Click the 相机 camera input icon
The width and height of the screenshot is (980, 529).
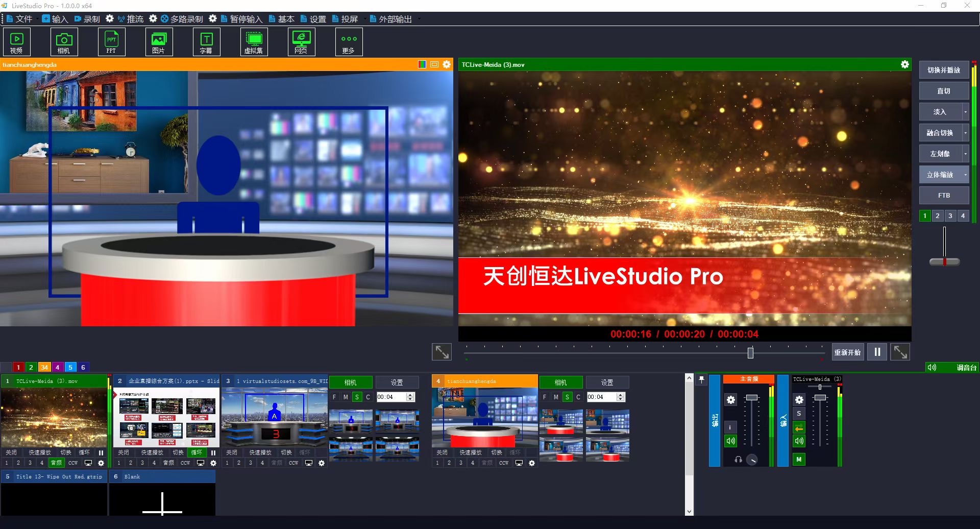64,42
